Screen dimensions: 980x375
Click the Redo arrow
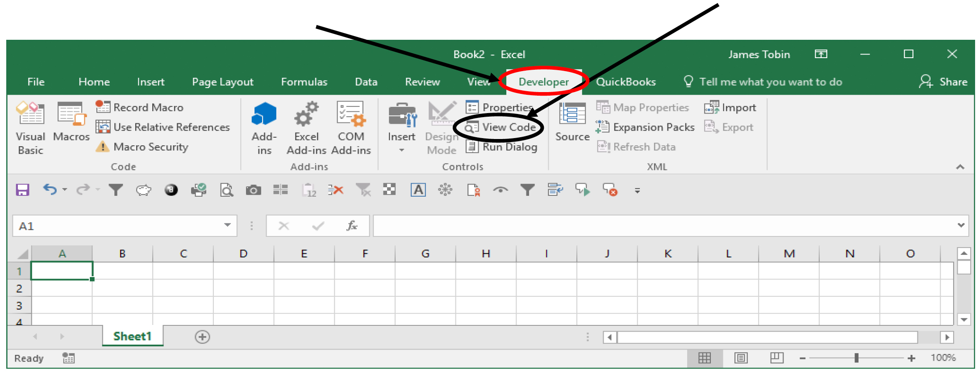[x=83, y=190]
